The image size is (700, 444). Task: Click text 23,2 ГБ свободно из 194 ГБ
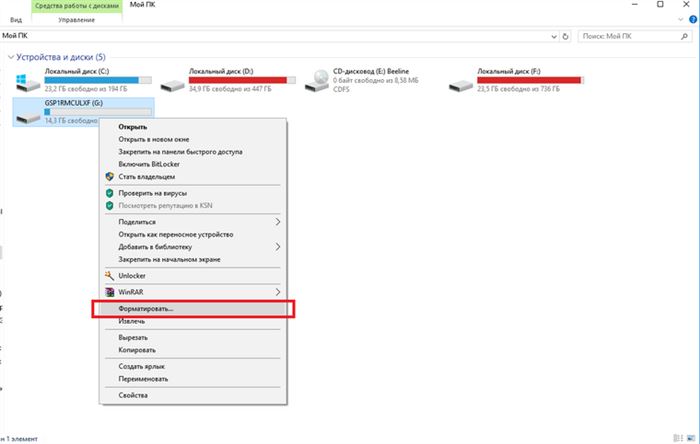[x=86, y=89]
